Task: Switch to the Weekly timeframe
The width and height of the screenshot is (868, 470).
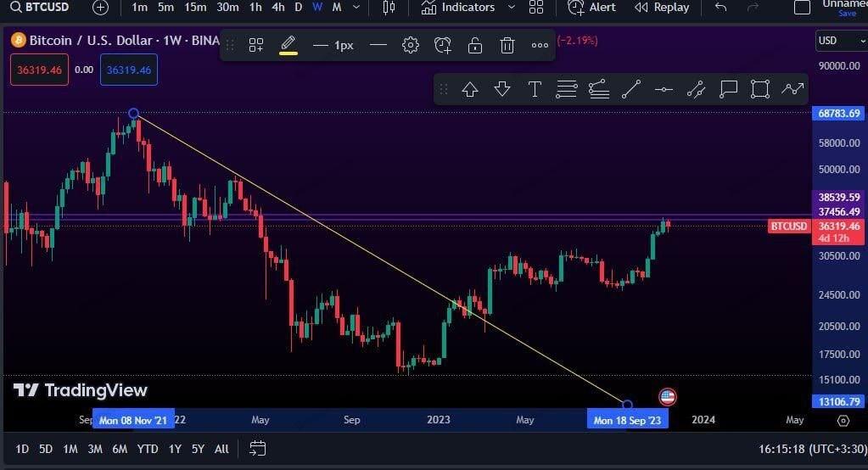Action: coord(317,7)
